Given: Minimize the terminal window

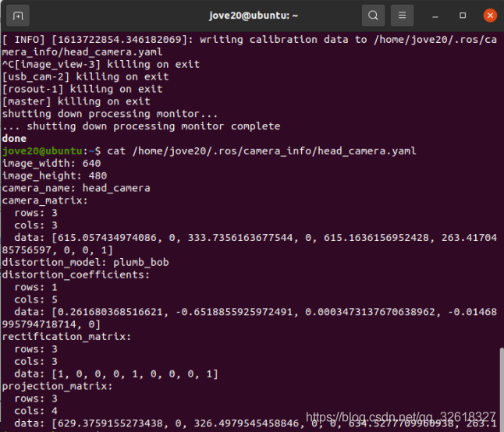Looking at the screenshot, I should point(435,16).
